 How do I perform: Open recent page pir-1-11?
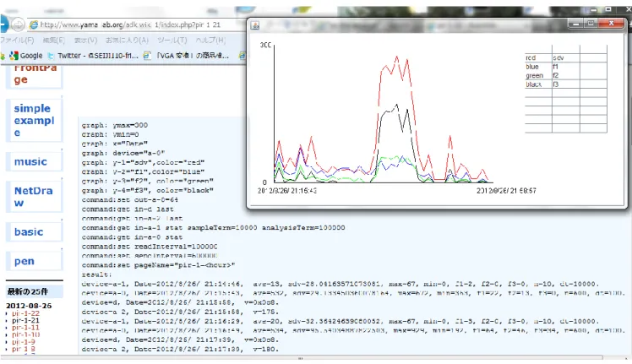click(26, 328)
